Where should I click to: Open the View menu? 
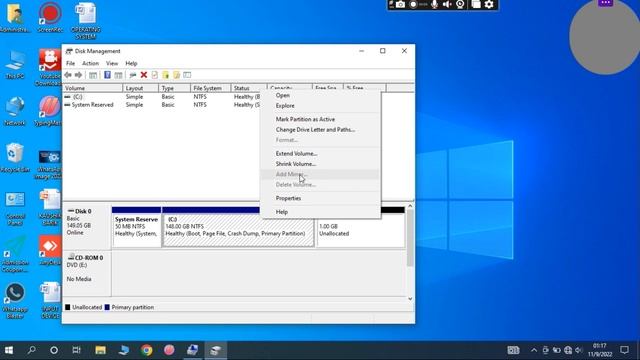pyautogui.click(x=112, y=63)
